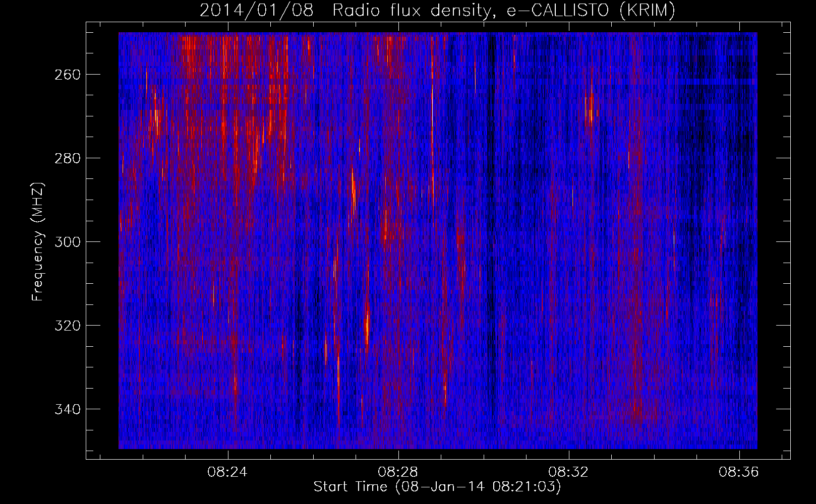Click the 'Start Time (08-Jan-14 08:21:03)' x-axis label
This screenshot has width=816, height=504.
coord(437,487)
